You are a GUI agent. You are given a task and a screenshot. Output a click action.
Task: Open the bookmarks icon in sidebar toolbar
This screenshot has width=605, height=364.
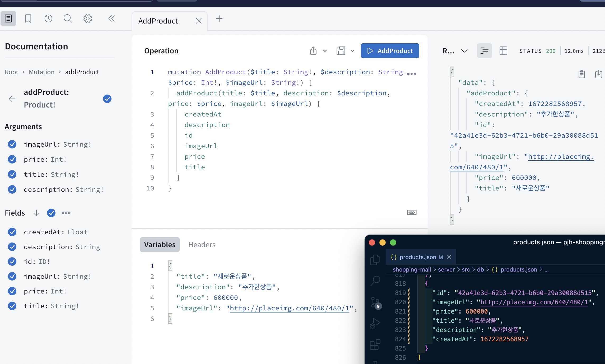28,18
